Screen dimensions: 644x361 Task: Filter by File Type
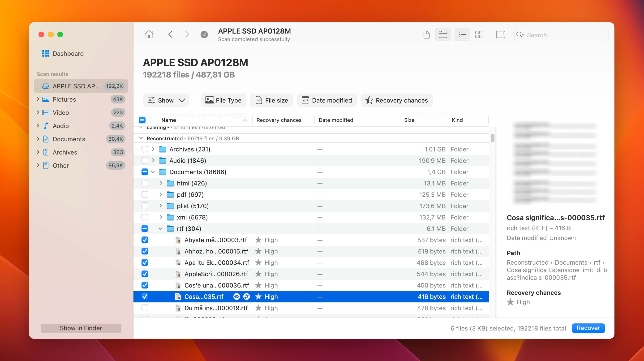(x=223, y=100)
